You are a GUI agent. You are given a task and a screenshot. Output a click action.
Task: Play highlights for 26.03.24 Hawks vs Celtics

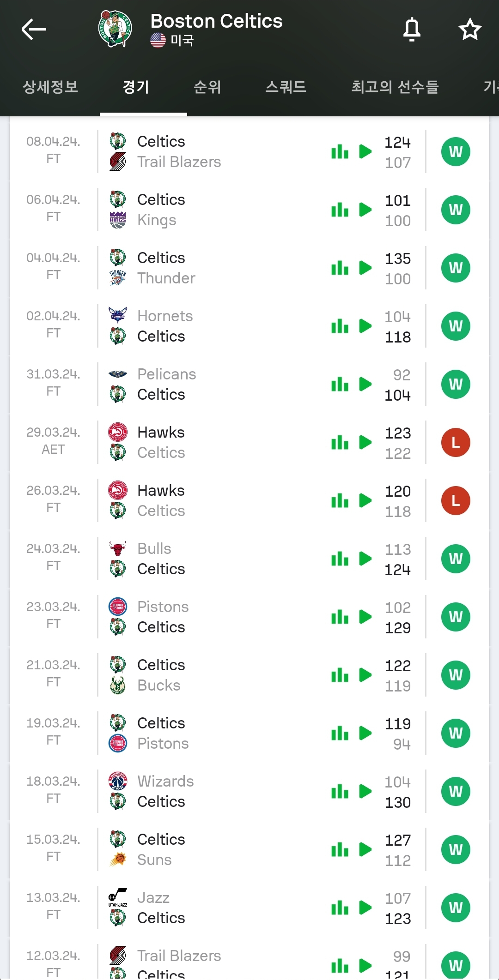(x=365, y=500)
